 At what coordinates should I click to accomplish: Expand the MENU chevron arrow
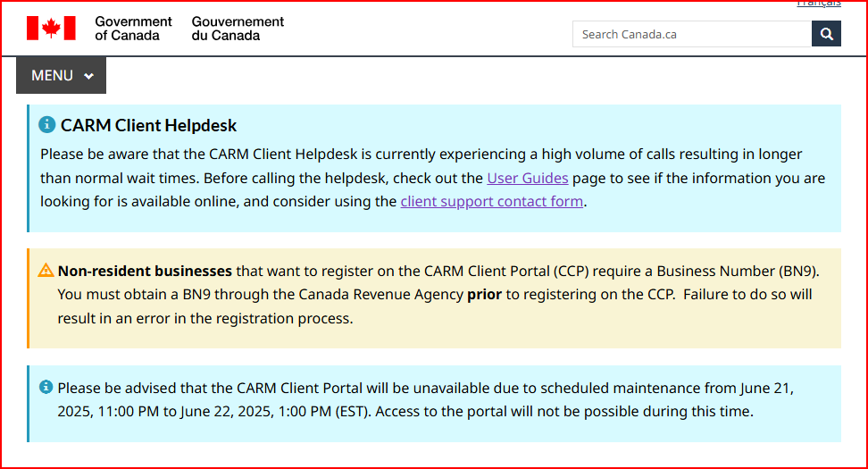pos(88,76)
